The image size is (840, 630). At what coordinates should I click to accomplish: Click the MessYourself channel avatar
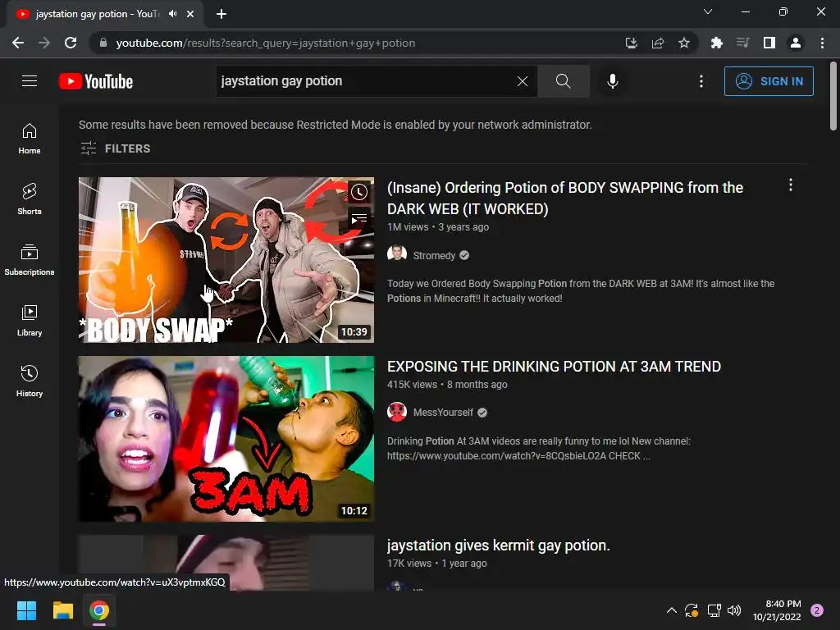pyautogui.click(x=397, y=412)
